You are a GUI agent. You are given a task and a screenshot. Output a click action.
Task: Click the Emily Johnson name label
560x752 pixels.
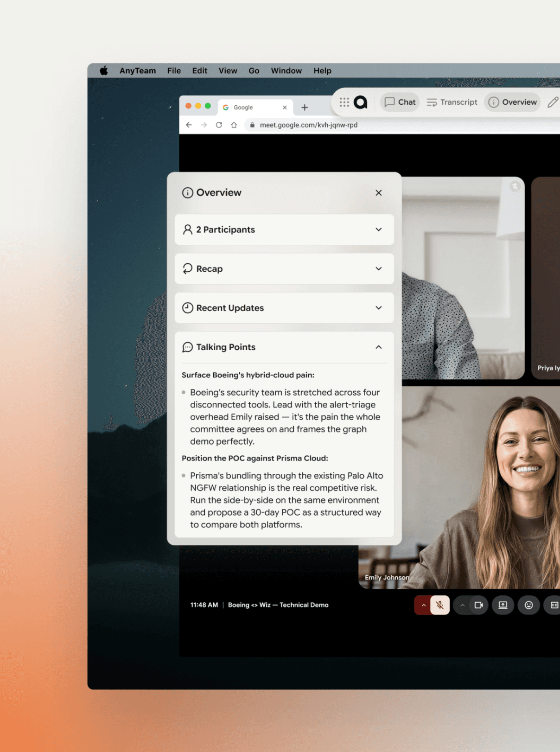pos(387,578)
